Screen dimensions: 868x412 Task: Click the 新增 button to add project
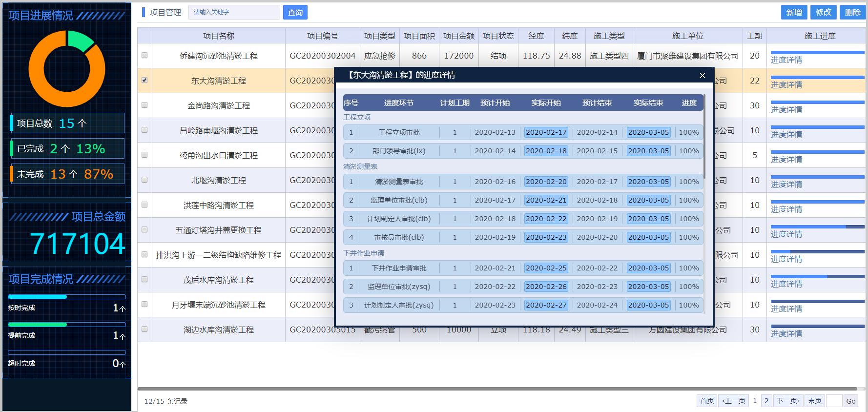(794, 12)
